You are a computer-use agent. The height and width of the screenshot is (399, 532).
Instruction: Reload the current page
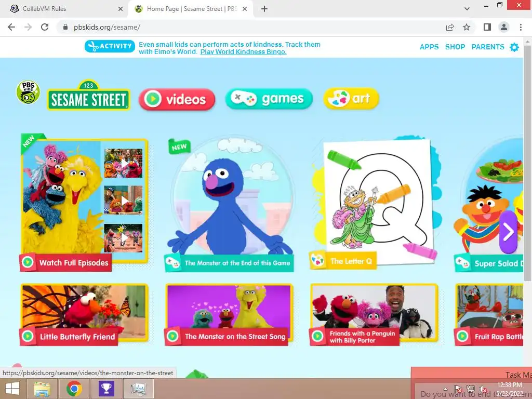click(x=45, y=27)
